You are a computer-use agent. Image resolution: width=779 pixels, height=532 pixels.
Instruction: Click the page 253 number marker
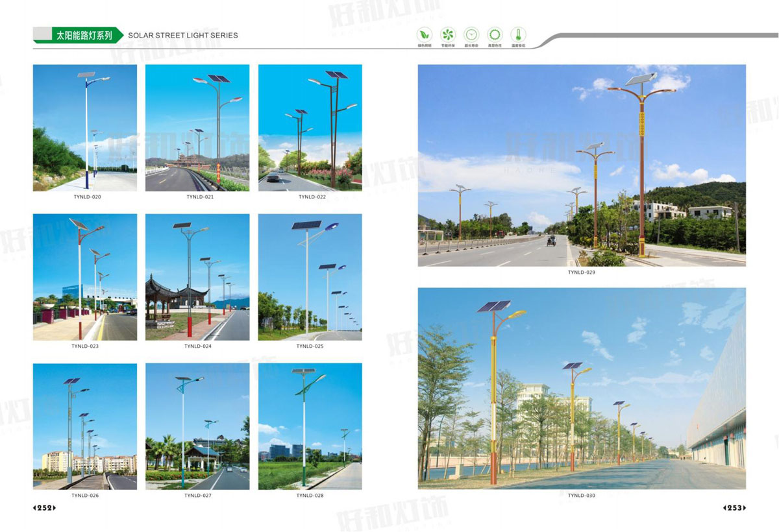point(734,508)
